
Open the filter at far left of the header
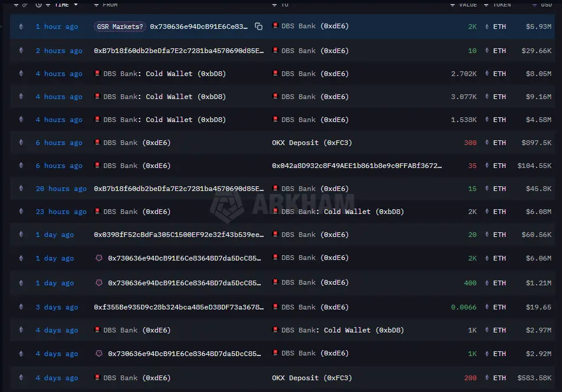click(x=16, y=5)
